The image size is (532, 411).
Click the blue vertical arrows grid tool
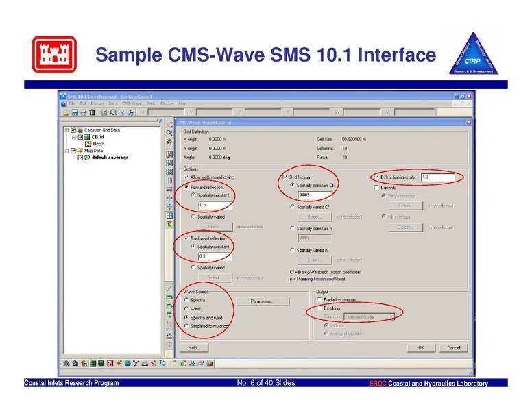pyautogui.click(x=169, y=206)
